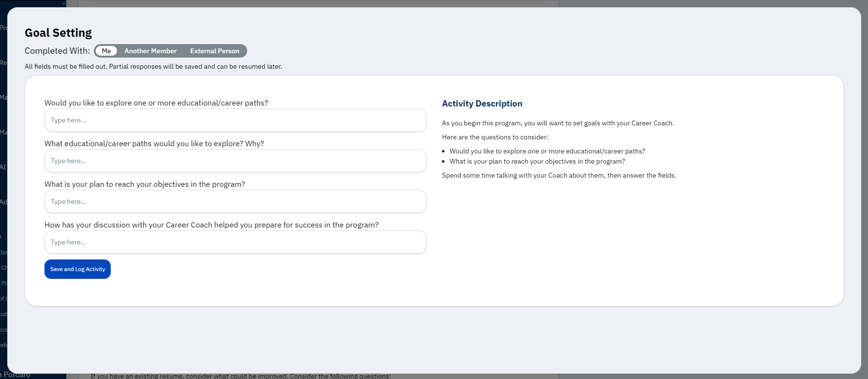
Task: Click the Save and Log Activity button
Action: click(77, 269)
